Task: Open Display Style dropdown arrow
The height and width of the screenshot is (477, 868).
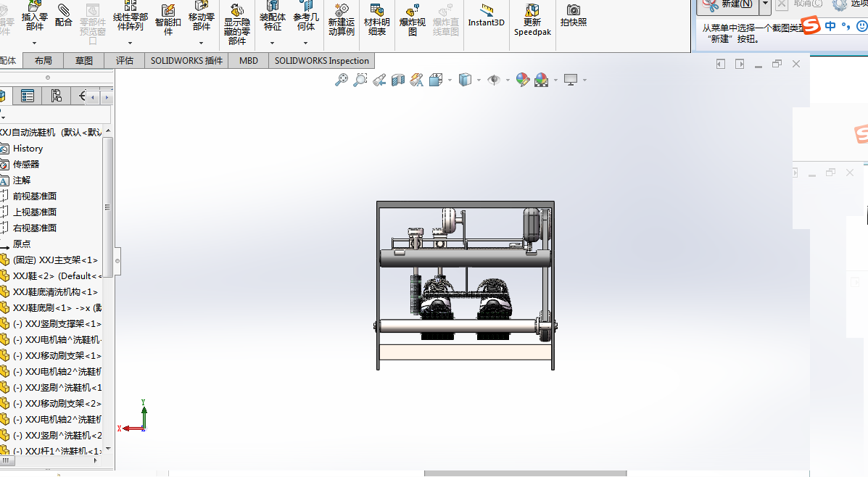Action: pyautogui.click(x=479, y=80)
